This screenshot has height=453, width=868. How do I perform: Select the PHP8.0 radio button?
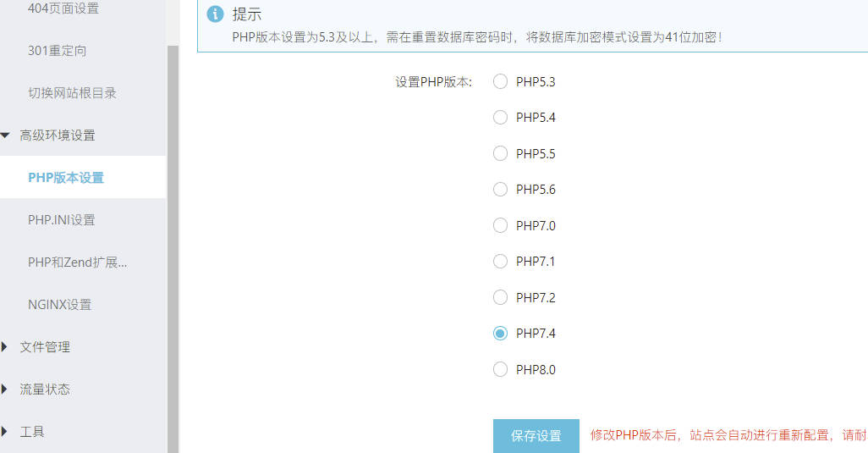pyautogui.click(x=500, y=369)
